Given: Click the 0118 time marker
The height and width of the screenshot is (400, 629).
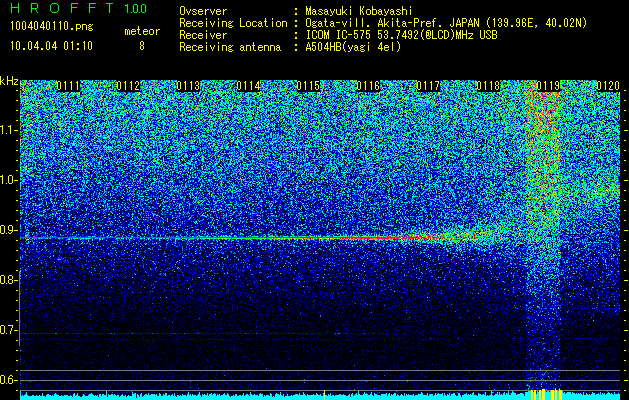Looking at the screenshot, I should [x=488, y=86].
